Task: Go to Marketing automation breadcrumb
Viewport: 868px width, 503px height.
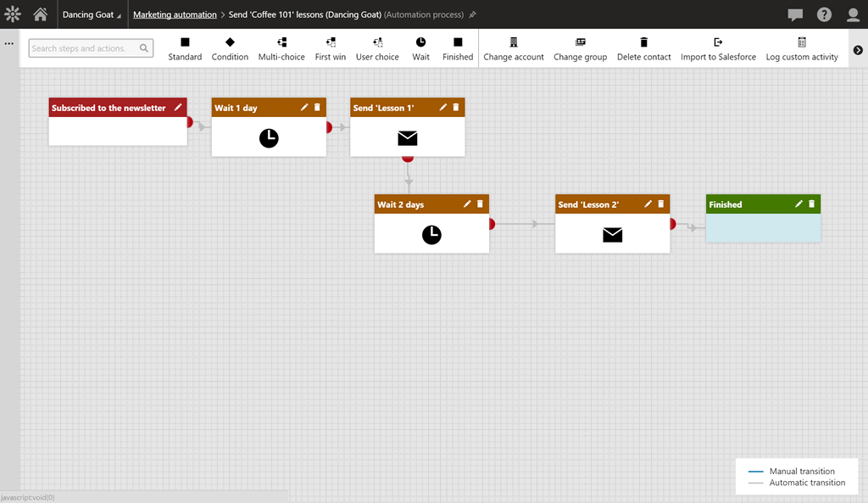Action: click(x=175, y=14)
